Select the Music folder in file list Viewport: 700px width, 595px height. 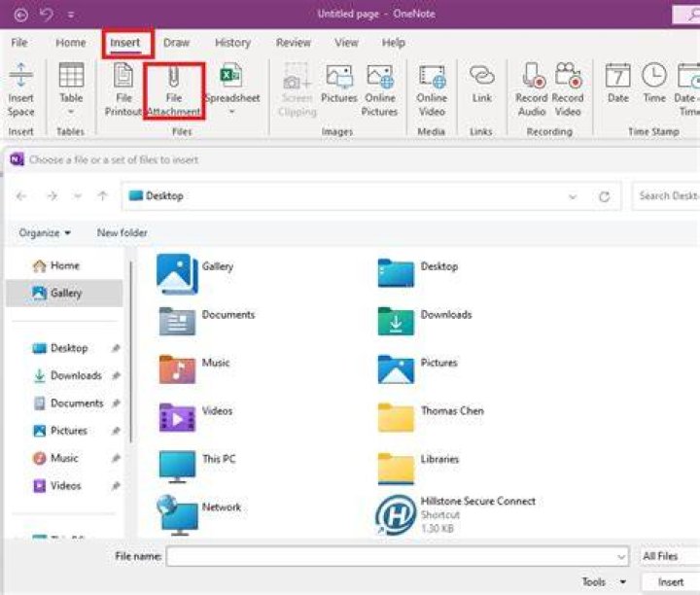coord(194,368)
